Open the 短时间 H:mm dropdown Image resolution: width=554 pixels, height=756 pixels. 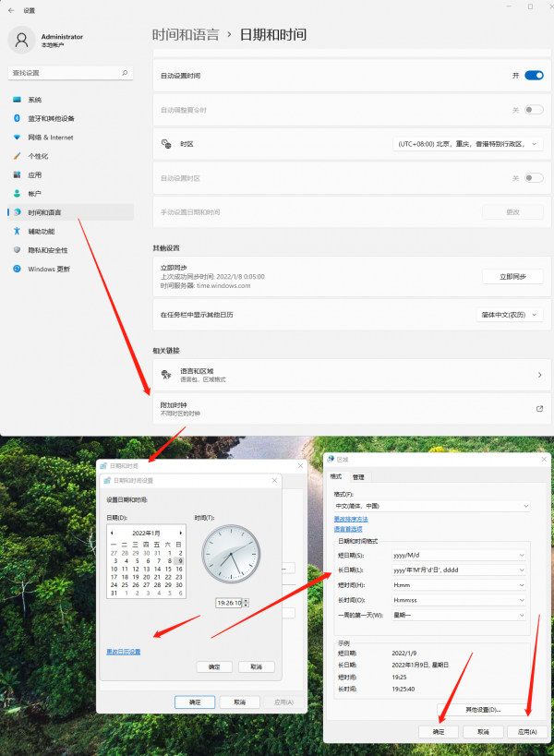click(x=459, y=585)
